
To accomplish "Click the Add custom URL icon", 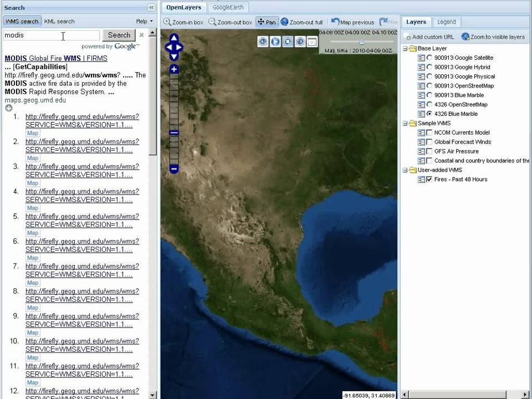I will (x=407, y=37).
